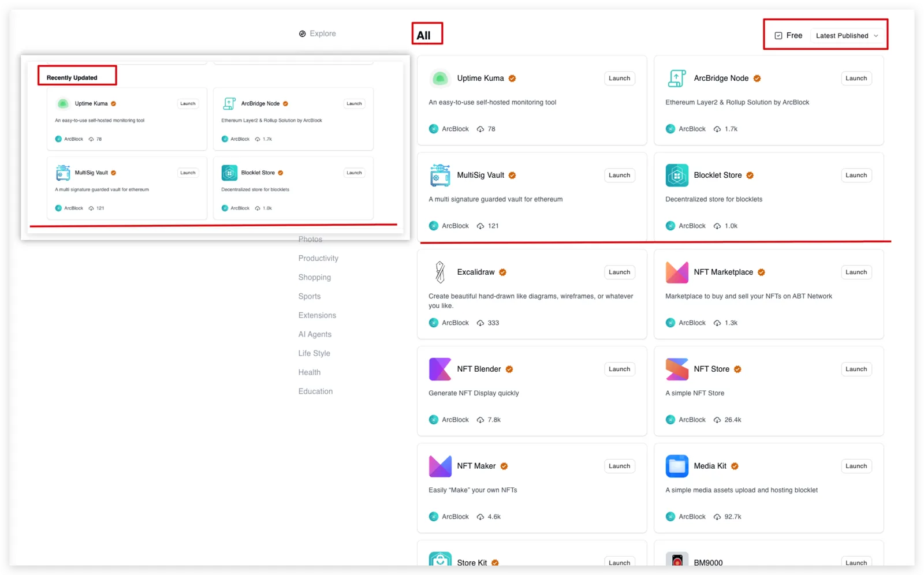
Task: Launch Blocklet Store from the All list
Action: click(856, 176)
